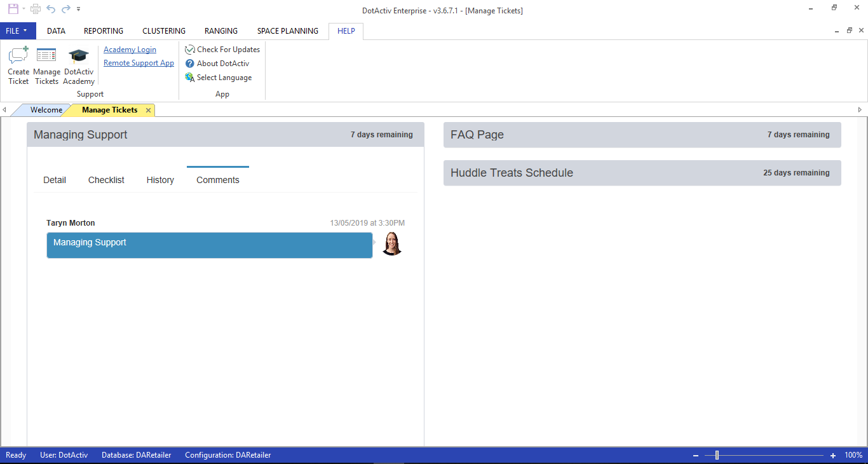Click the 13/05/2019 at 3:30PM timestamp
The width and height of the screenshot is (868, 464).
click(367, 223)
